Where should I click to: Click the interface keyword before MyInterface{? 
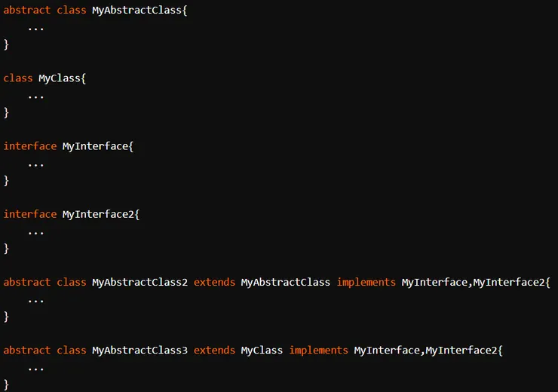point(30,145)
